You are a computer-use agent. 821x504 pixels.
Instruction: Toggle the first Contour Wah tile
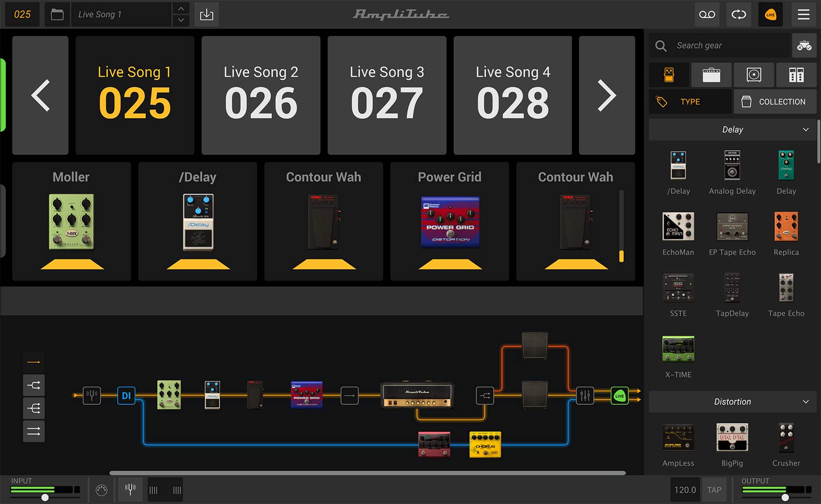pos(324,221)
